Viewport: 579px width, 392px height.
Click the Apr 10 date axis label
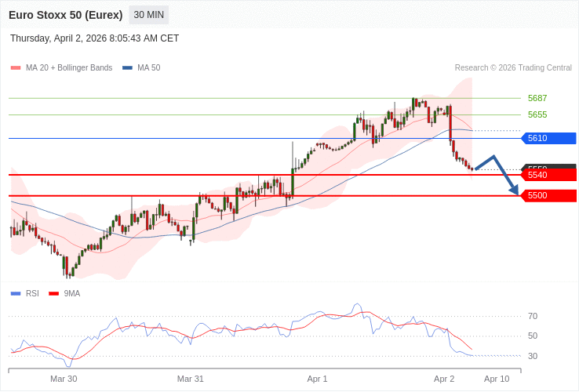(497, 379)
